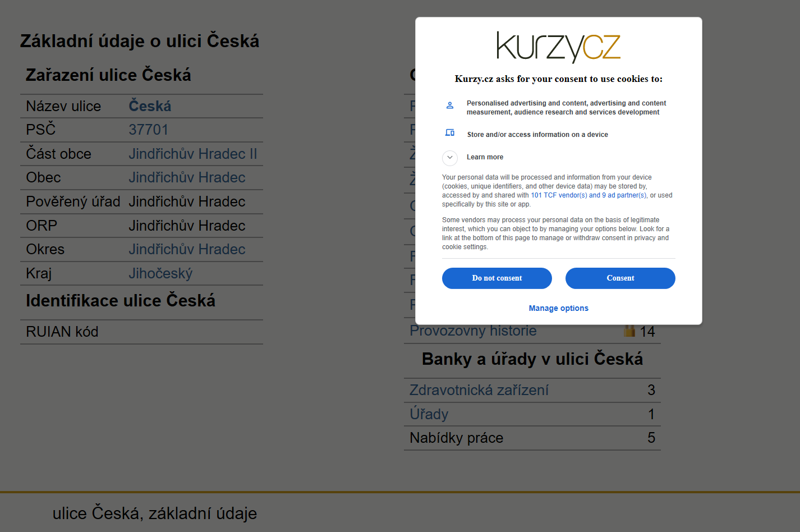
Task: Open postal code 37701 link
Action: (x=148, y=130)
